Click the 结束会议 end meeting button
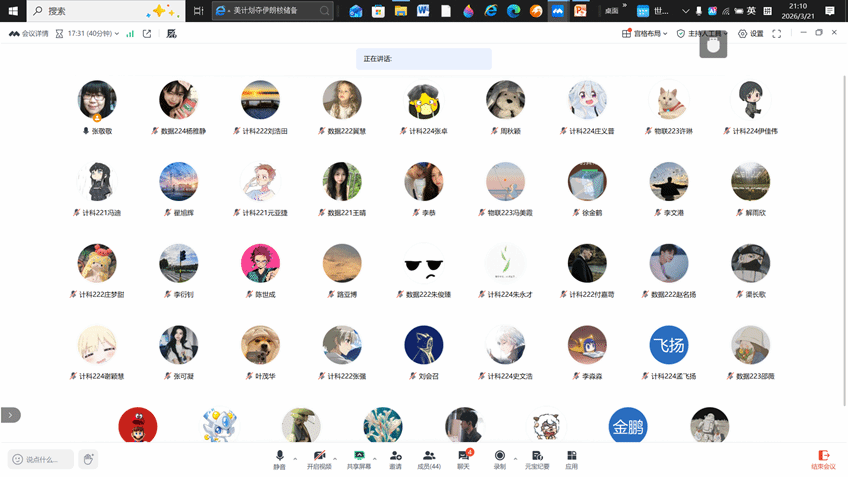 click(x=823, y=459)
